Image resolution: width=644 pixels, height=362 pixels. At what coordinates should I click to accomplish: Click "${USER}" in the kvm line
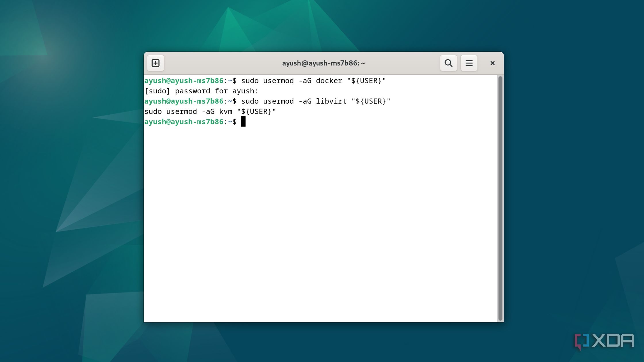(256, 112)
